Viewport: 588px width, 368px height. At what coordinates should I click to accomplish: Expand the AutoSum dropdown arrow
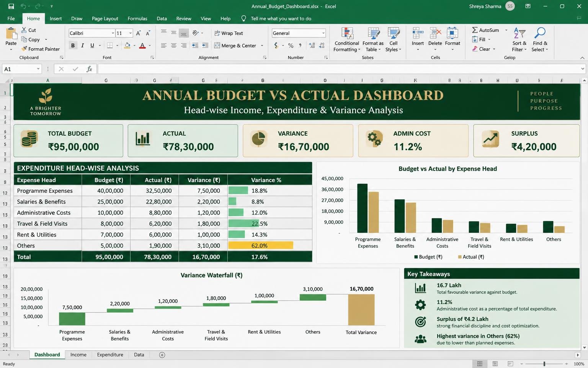(506, 30)
